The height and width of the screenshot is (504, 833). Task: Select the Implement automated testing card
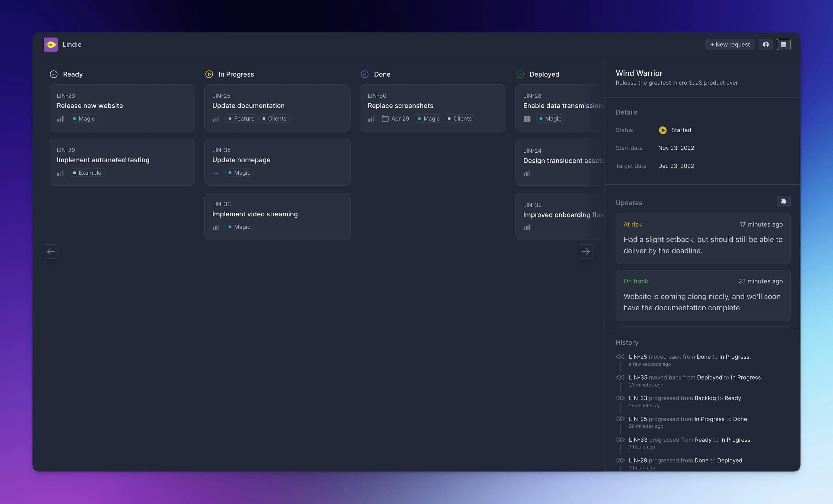tap(122, 162)
